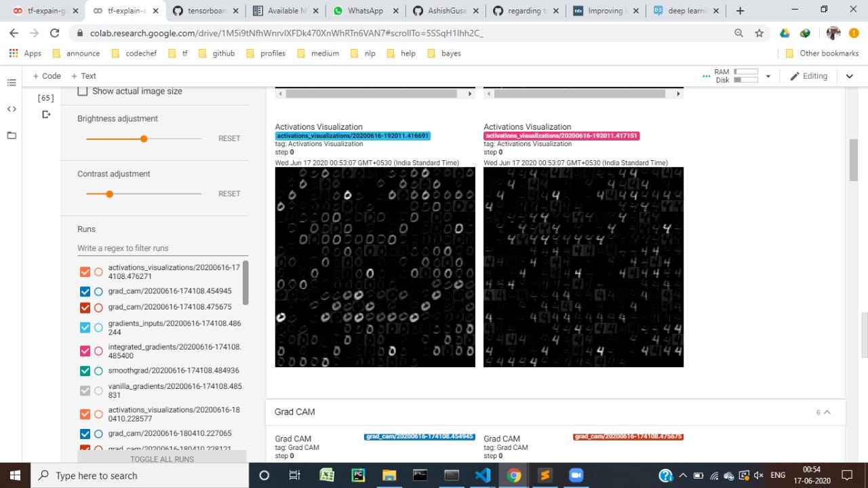
Task: Open the Apps bookmarks shortcut
Action: [25, 53]
